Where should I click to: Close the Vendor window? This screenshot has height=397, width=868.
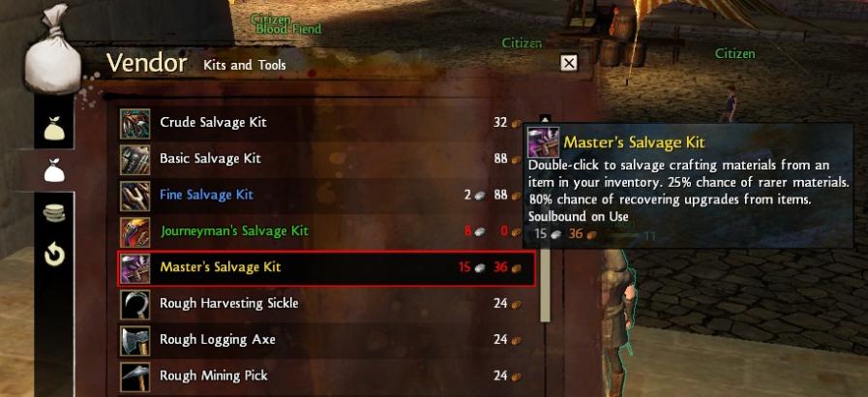[x=569, y=63]
